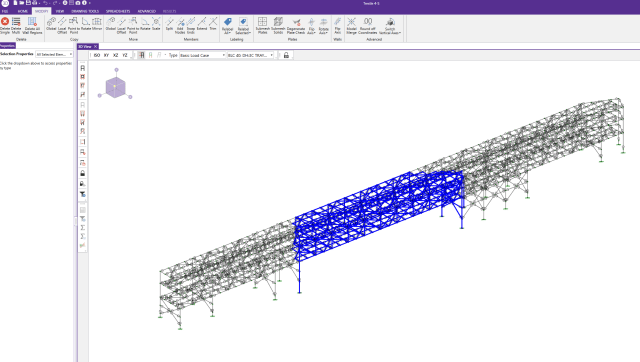Click the Model Merge tool

[x=351, y=25]
